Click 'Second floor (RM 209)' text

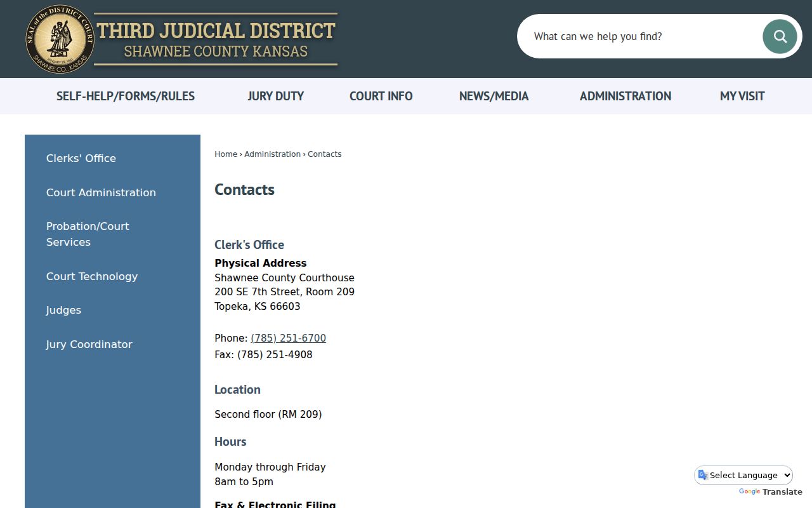tap(268, 414)
